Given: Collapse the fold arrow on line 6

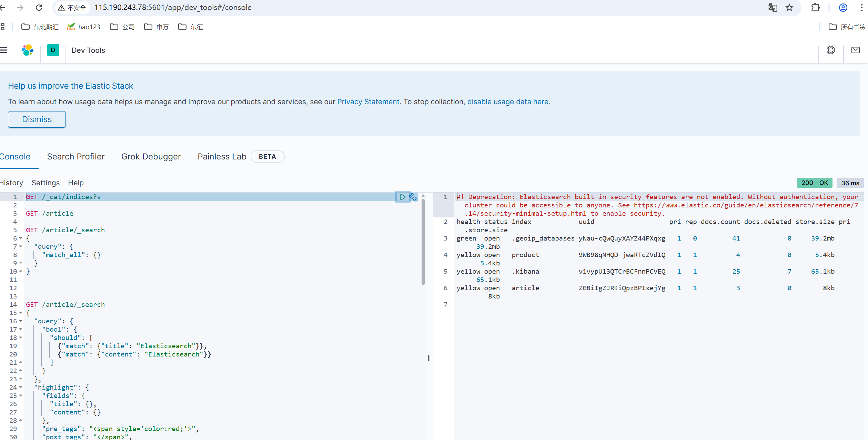Looking at the screenshot, I should [21, 238].
